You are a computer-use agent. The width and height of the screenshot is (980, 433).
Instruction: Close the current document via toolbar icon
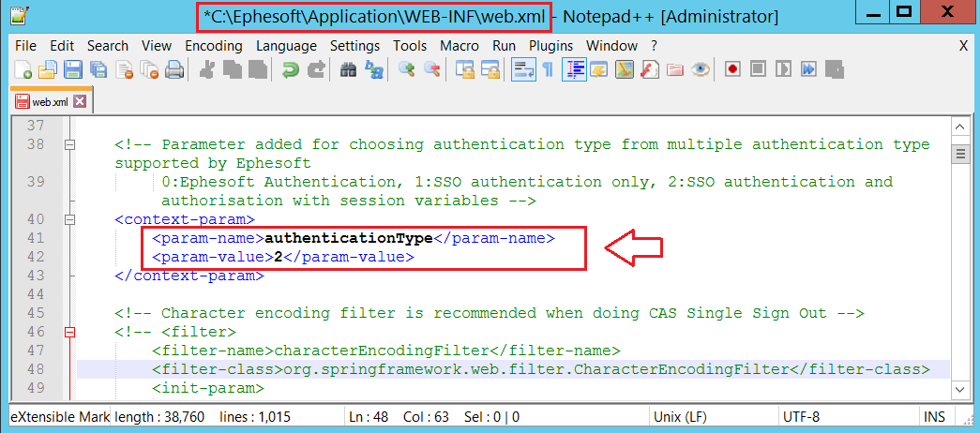click(125, 68)
